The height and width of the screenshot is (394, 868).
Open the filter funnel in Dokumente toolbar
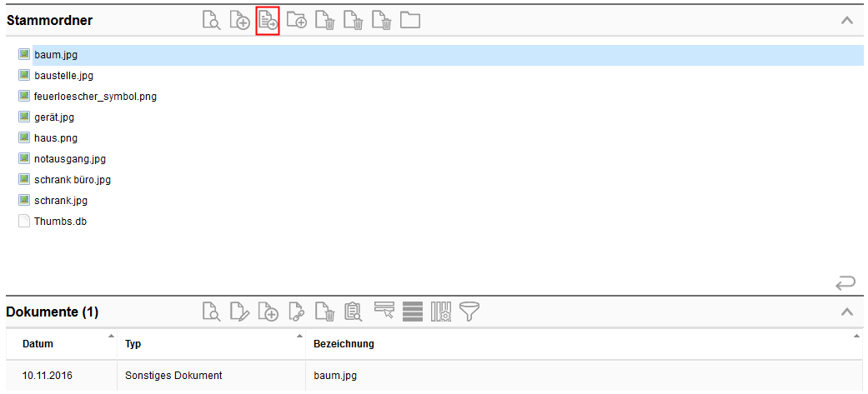coord(469,312)
